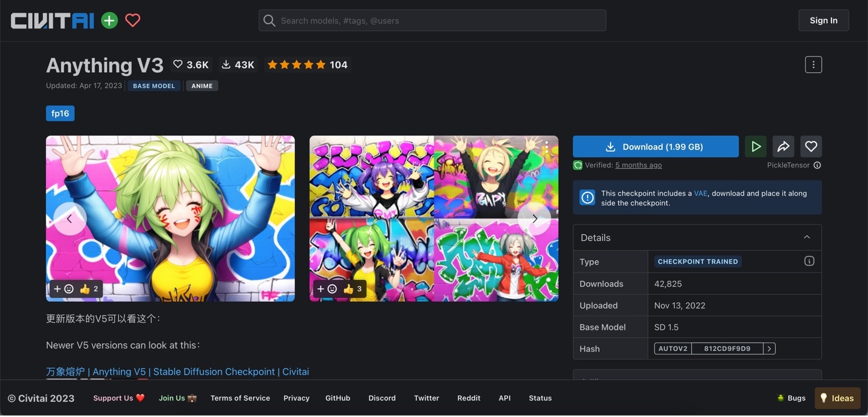Click the AUTOV2 hash label
Image resolution: width=868 pixels, height=417 pixels.
pyautogui.click(x=673, y=348)
